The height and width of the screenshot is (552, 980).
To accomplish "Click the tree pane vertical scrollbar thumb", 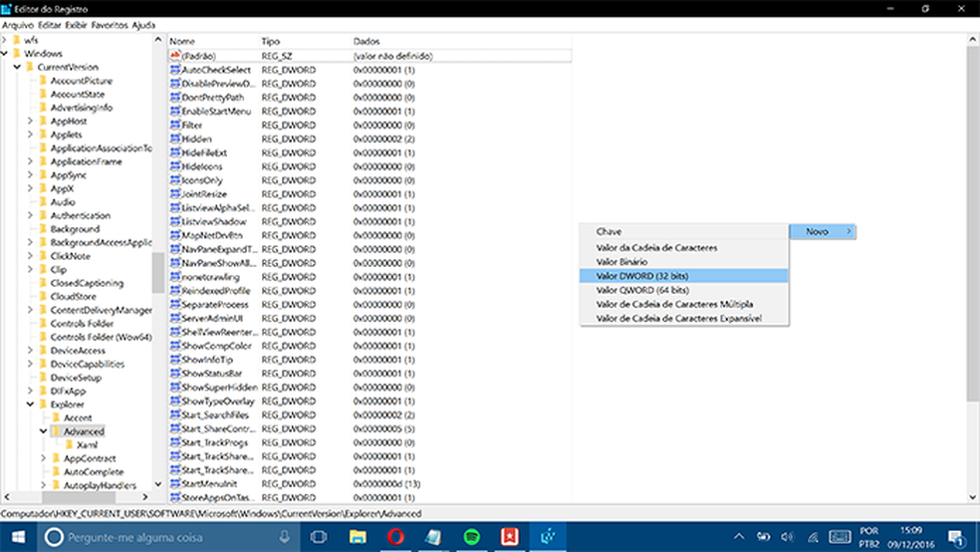I will coord(158,273).
